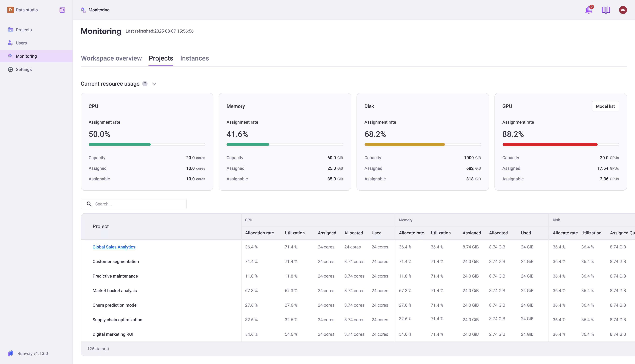Click the search magnifier icon

(89, 204)
